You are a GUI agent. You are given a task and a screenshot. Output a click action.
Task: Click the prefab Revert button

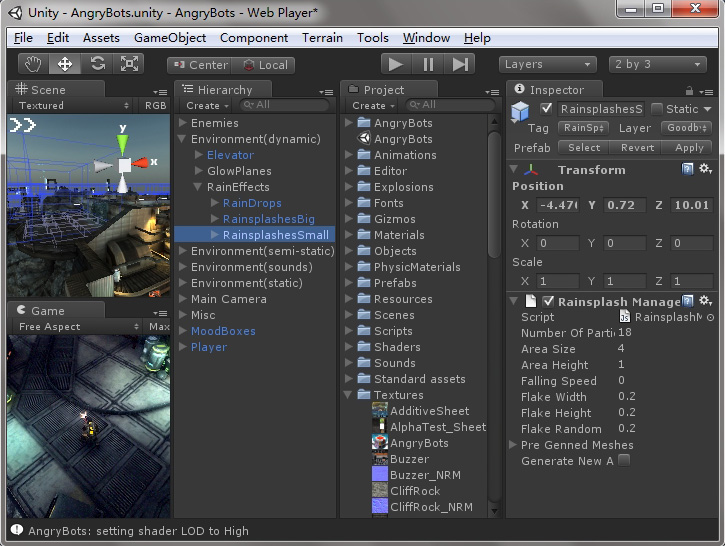(636, 147)
